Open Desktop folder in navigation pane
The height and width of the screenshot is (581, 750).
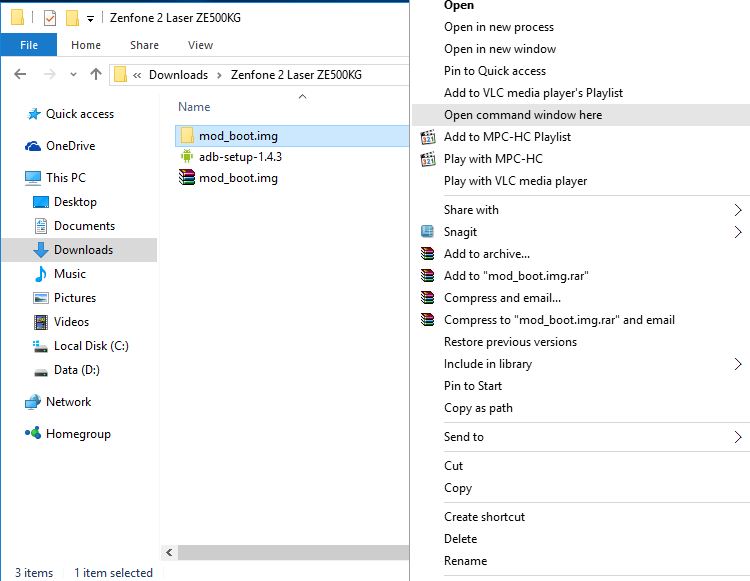pyautogui.click(x=75, y=202)
